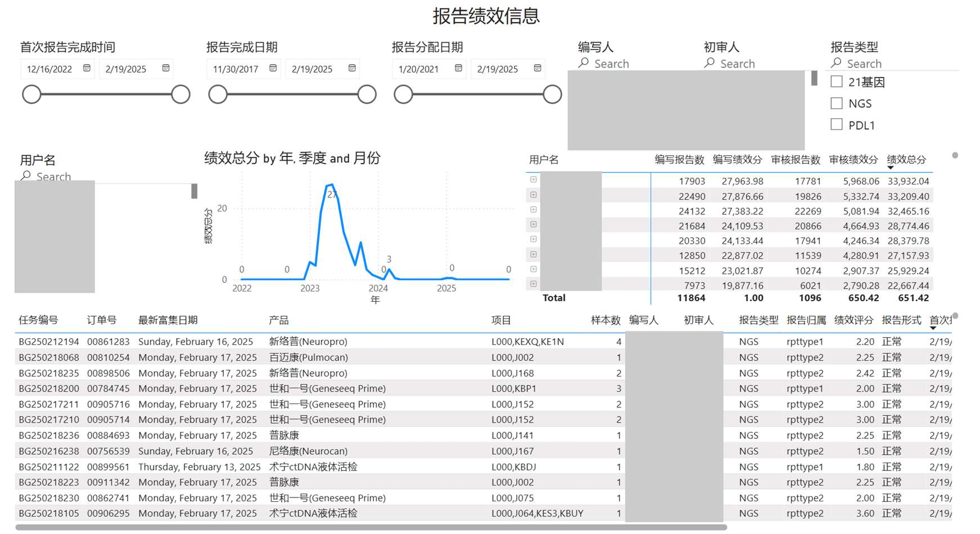Enable the NGS report type checkbox
Viewport: 980px width, 534px height.
[837, 103]
